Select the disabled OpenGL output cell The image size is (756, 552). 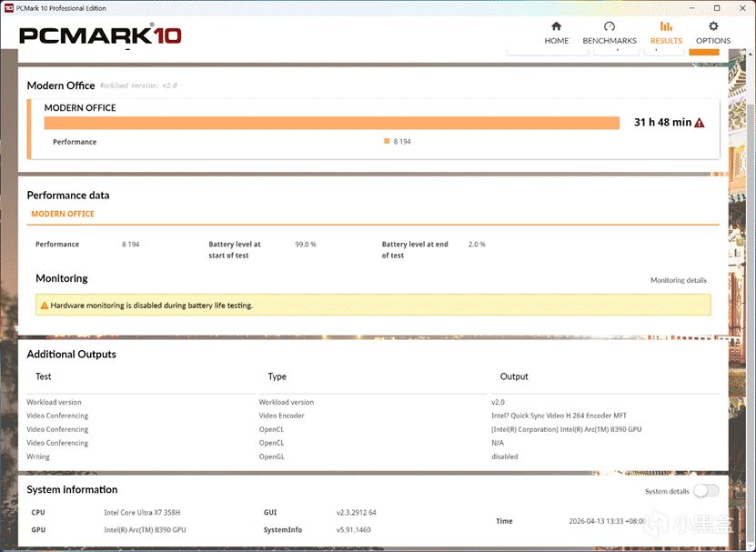[x=504, y=457]
